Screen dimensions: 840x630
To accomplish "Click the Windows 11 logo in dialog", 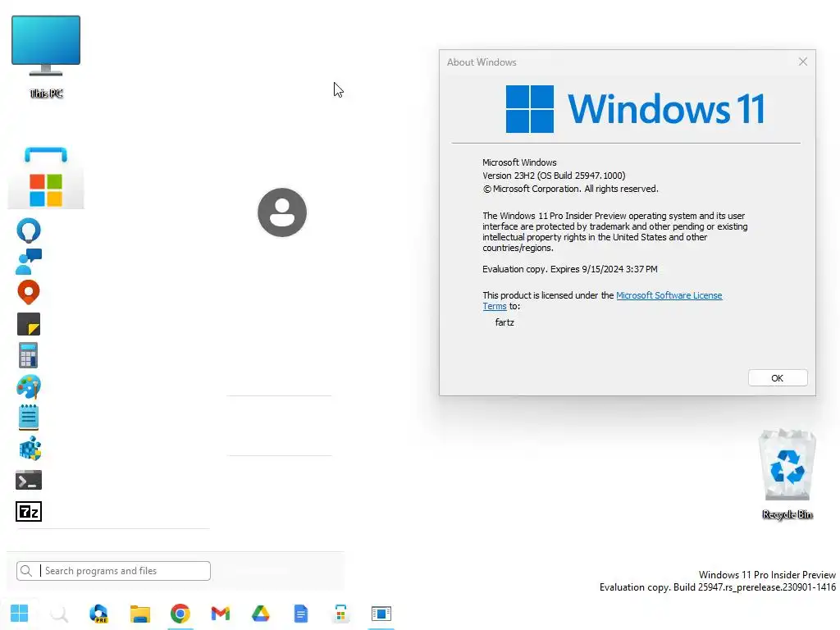I will (636, 109).
